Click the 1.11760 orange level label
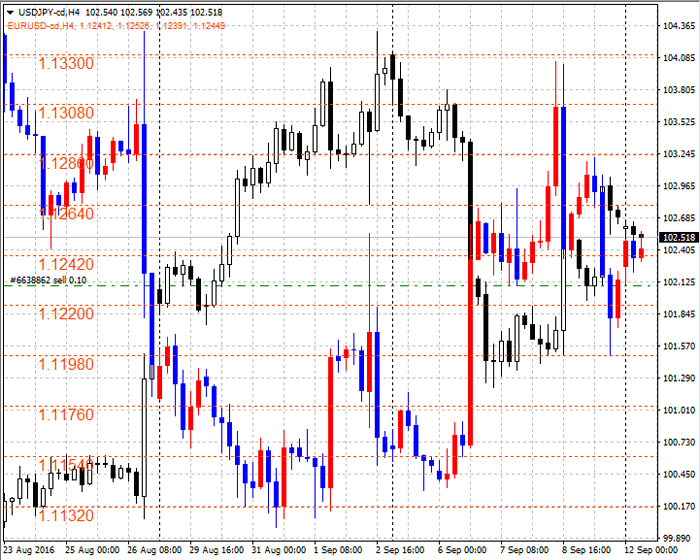Image resolution: width=700 pixels, height=560 pixels. (66, 414)
